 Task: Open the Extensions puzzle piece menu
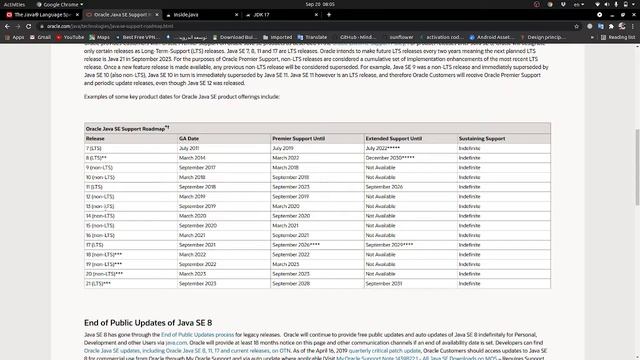pos(611,26)
